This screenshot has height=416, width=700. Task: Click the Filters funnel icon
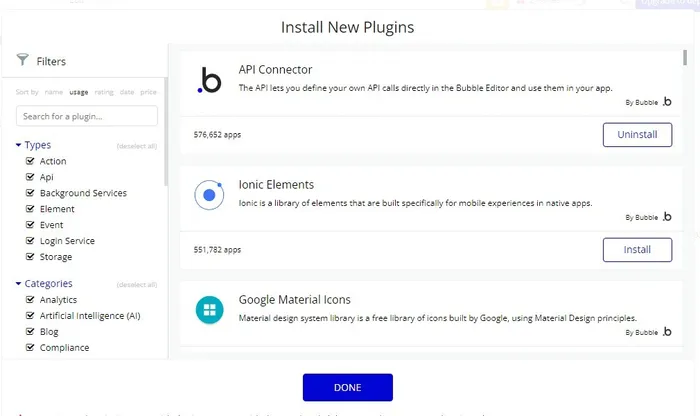pyautogui.click(x=23, y=61)
